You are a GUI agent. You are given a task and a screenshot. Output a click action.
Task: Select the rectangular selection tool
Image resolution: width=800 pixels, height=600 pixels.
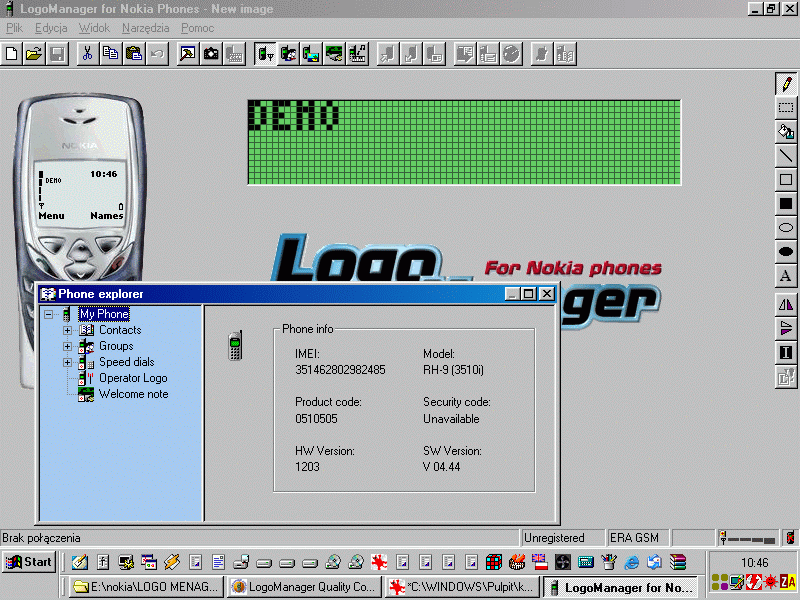click(786, 108)
